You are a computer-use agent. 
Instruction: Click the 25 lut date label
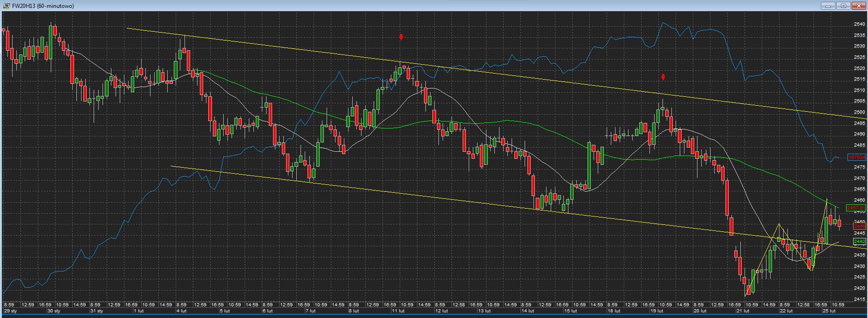[x=829, y=311]
